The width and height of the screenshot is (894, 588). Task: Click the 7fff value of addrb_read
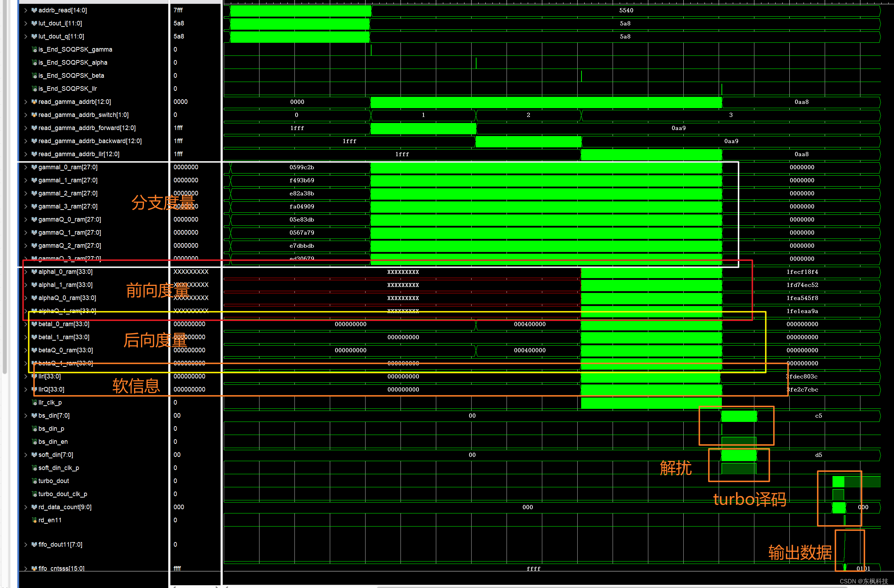pyautogui.click(x=178, y=11)
